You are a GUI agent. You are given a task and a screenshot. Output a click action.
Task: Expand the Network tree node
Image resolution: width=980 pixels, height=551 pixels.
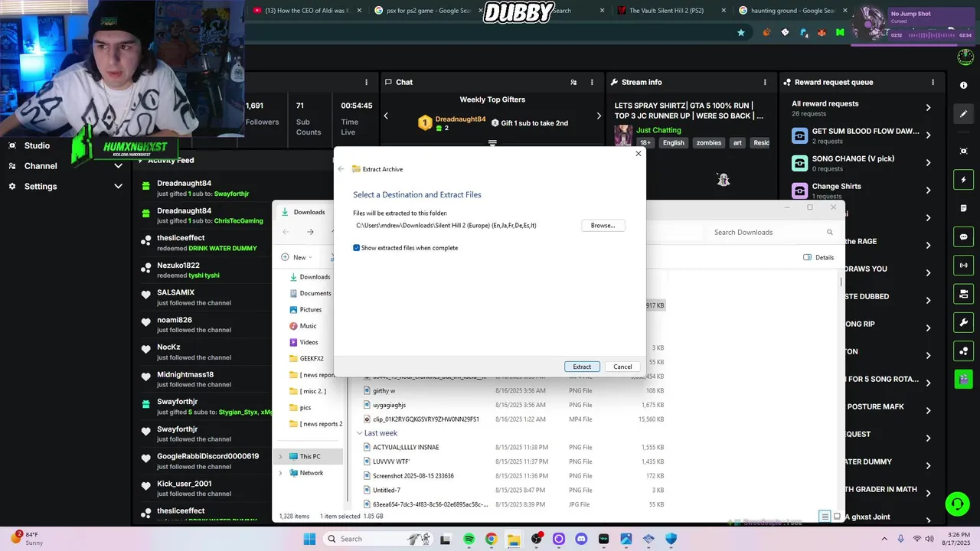tap(280, 473)
